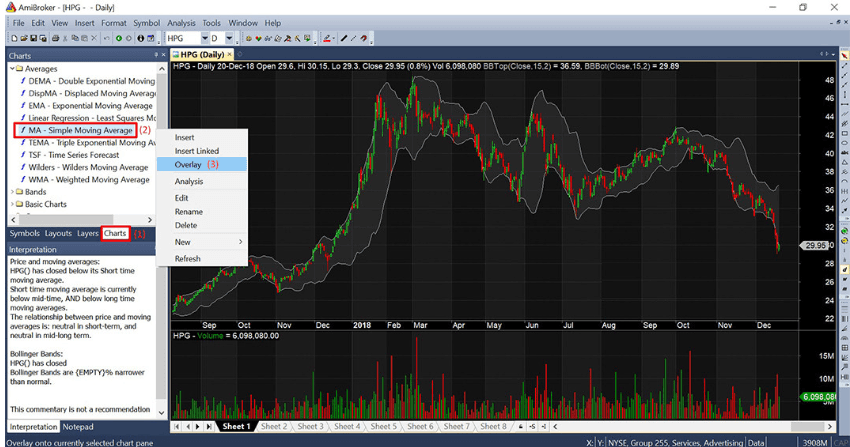The height and width of the screenshot is (447, 850).
Task: Click the red magnet snap icon
Action: (x=364, y=38)
